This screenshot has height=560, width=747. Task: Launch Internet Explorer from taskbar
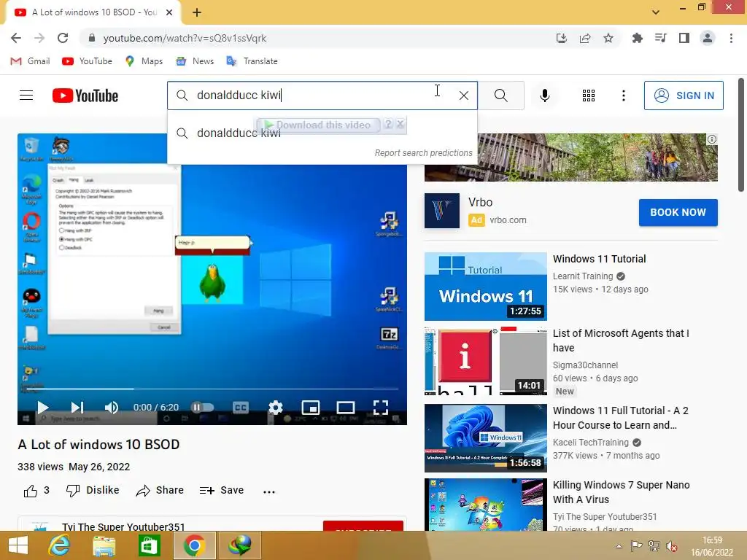pos(59,545)
